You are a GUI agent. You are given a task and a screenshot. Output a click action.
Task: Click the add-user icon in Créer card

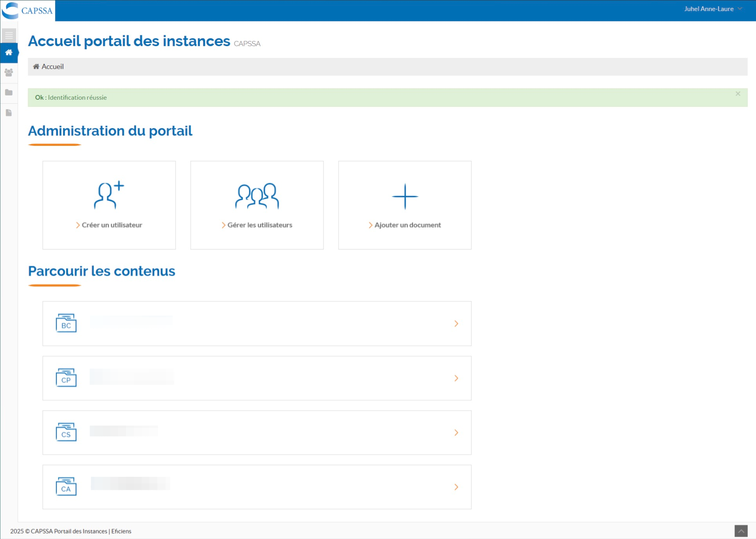(109, 195)
